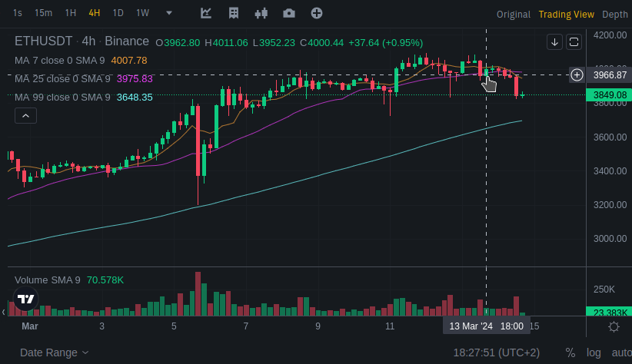Collapse indicator legend with up chevron
Image resolution: width=632 pixels, height=364 pixels.
25,116
